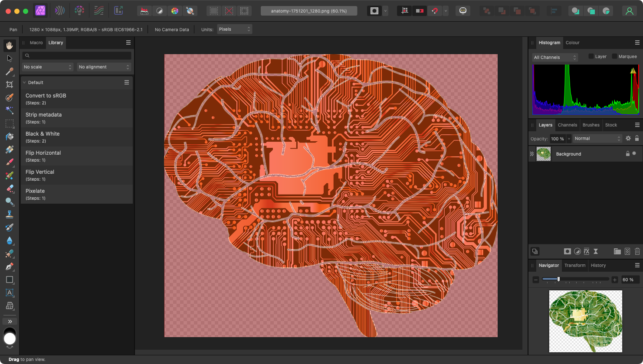Select the View (hand) tool
The image size is (643, 364).
10,45
